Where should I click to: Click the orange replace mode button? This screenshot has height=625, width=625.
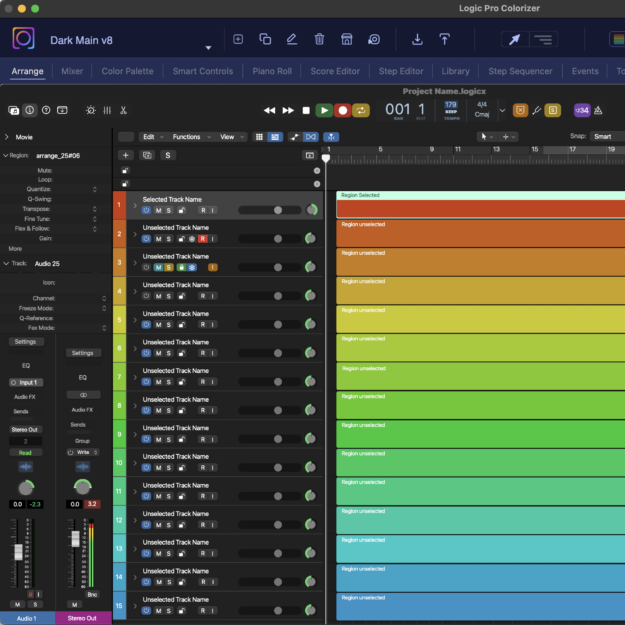[520, 110]
